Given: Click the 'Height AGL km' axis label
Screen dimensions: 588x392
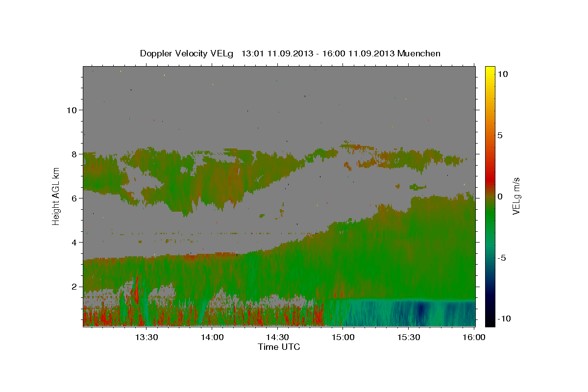Looking at the screenshot, I should (x=56, y=196).
